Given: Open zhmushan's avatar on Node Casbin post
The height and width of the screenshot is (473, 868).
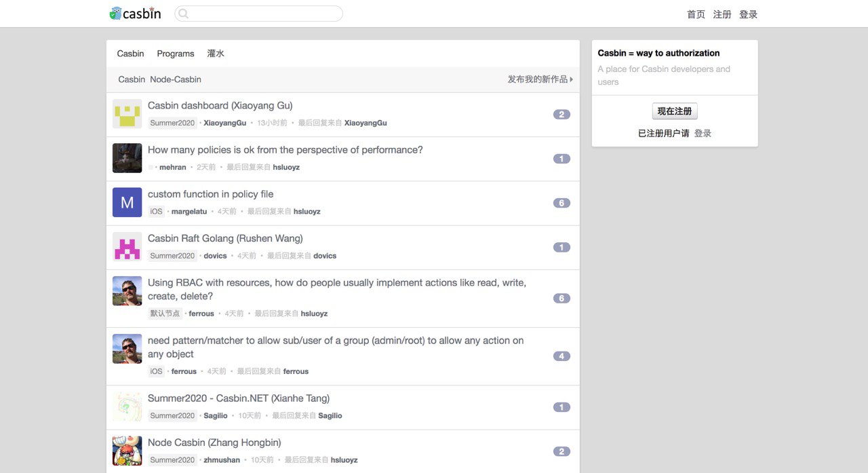Looking at the screenshot, I should pos(127,451).
